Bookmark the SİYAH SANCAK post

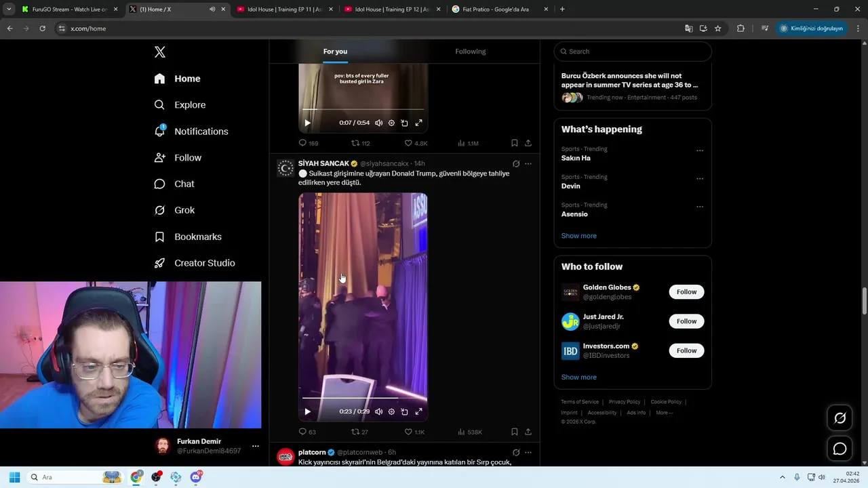point(514,432)
